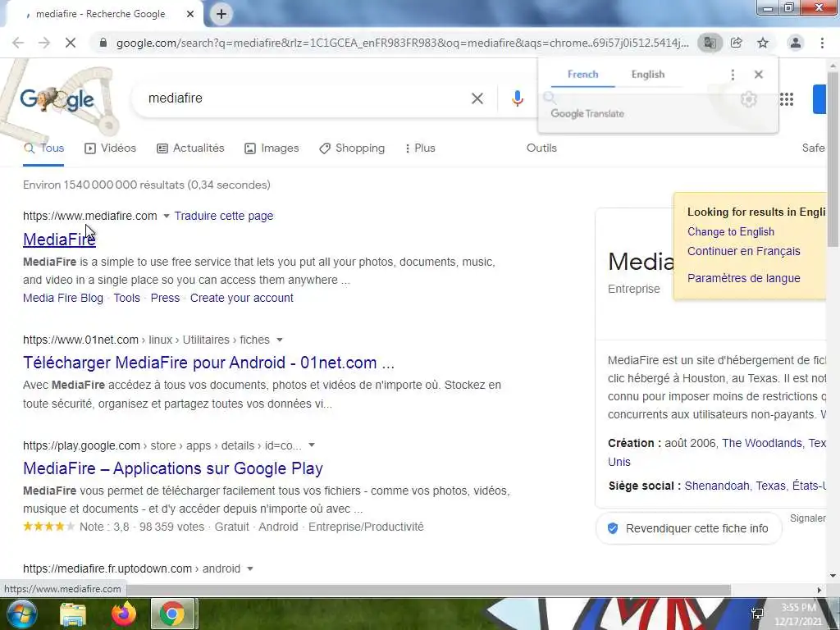
Task: Click the share page icon
Action: [x=737, y=43]
